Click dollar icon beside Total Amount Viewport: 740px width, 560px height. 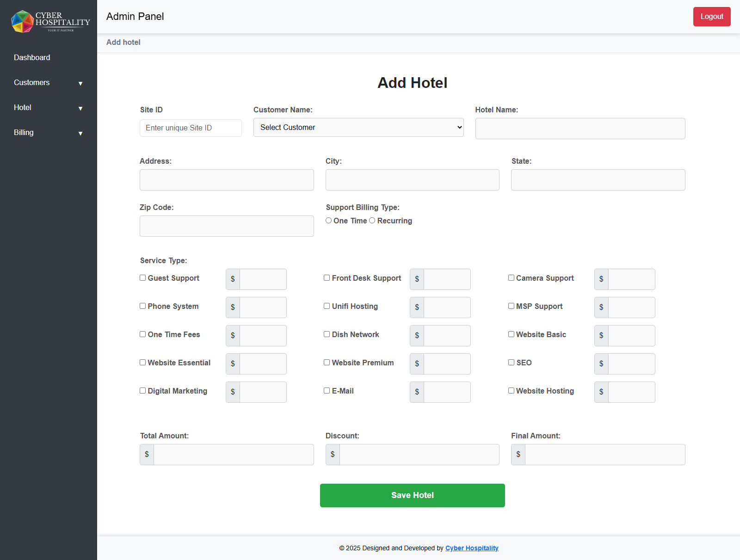[147, 455]
